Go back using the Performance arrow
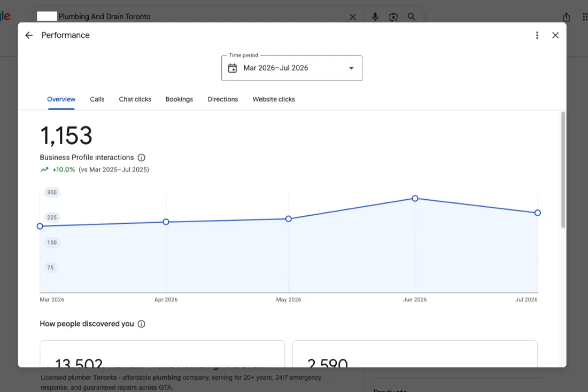Viewport: 588px width, 392px height. (x=29, y=35)
